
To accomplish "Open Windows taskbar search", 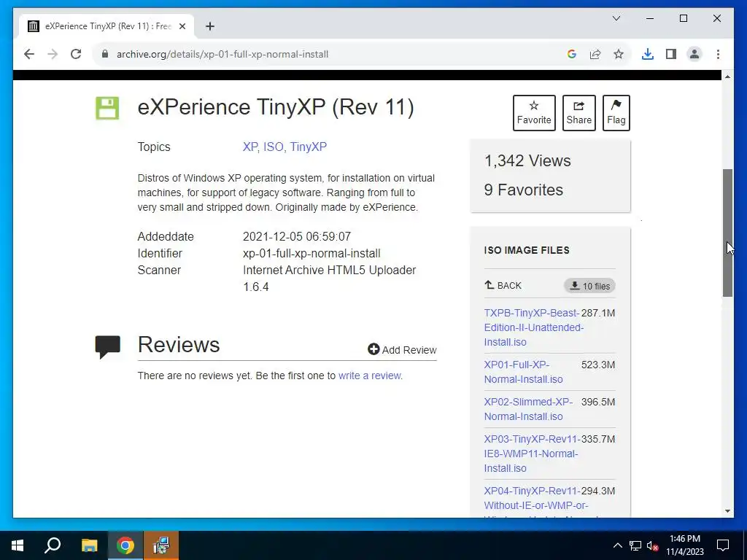I will pyautogui.click(x=53, y=545).
